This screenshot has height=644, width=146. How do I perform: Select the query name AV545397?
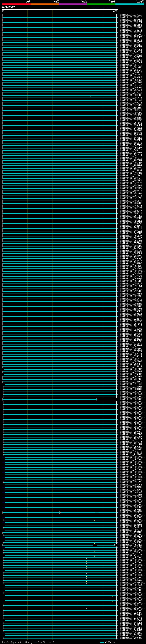click(x=8, y=7)
